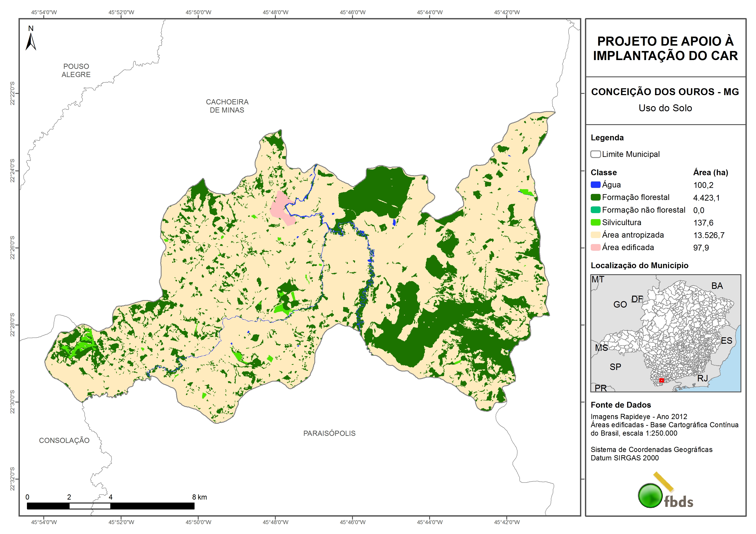Click the Formação não florestal teal swatch
The width and height of the screenshot is (756, 534).
tap(595, 210)
